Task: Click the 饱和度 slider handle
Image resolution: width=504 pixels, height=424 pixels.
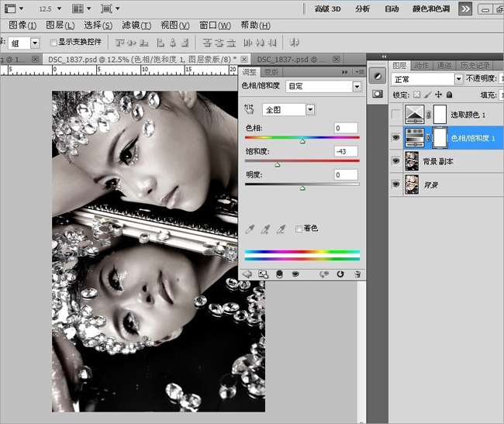Action: tap(277, 164)
